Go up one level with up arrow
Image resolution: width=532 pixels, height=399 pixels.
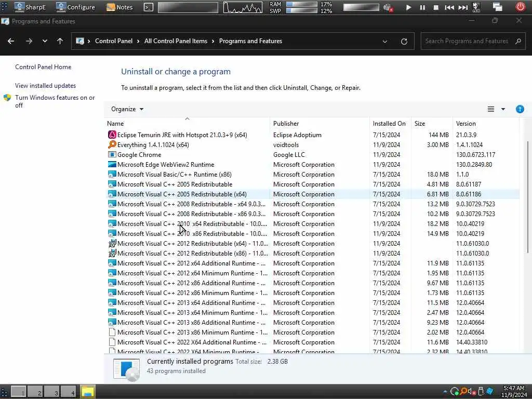click(x=60, y=41)
